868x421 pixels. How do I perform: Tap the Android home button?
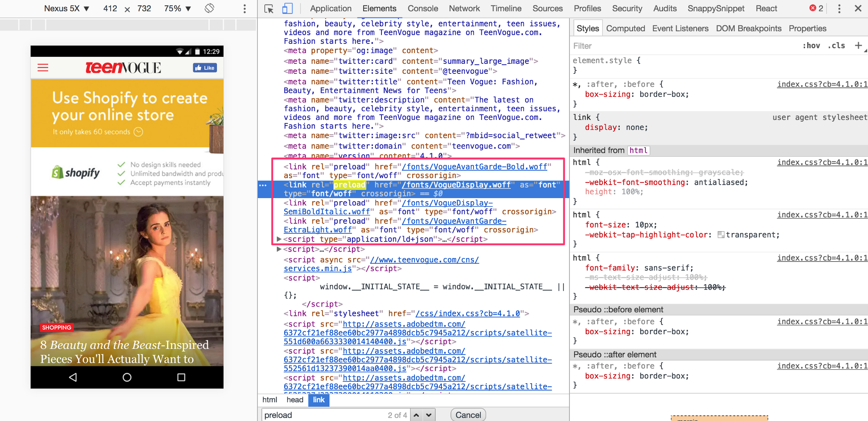point(127,377)
